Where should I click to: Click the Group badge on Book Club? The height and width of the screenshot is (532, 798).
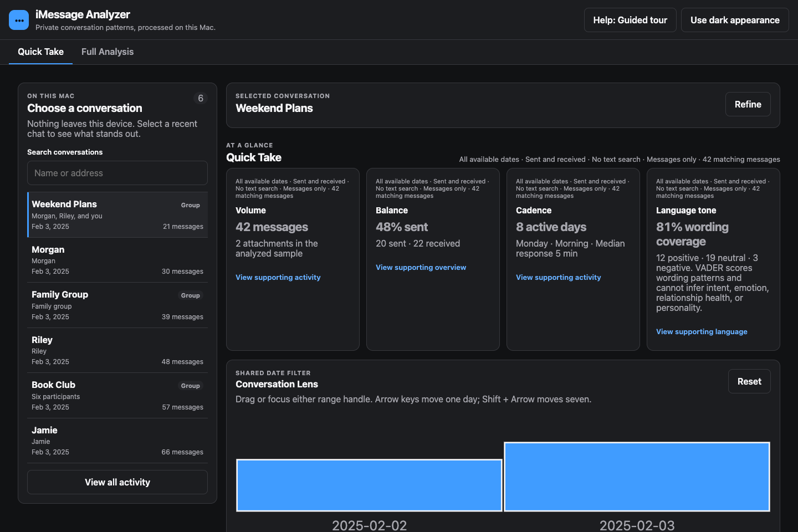(x=191, y=386)
